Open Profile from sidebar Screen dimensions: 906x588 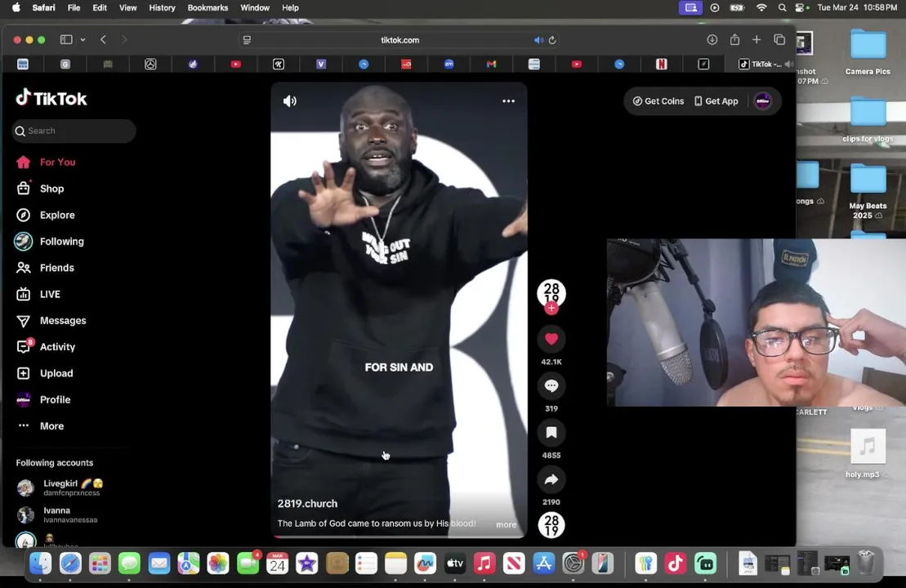tap(43, 399)
